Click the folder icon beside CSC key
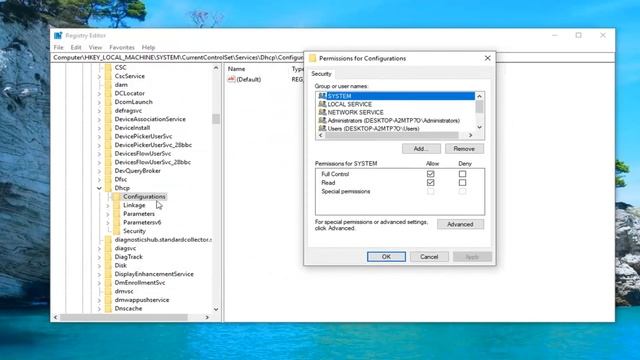640x360 pixels. pyautogui.click(x=108, y=67)
